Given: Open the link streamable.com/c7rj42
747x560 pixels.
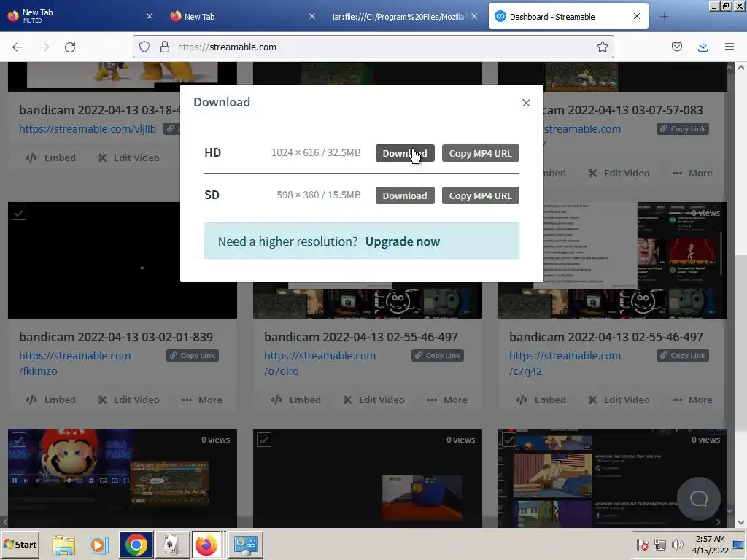Looking at the screenshot, I should point(565,363).
